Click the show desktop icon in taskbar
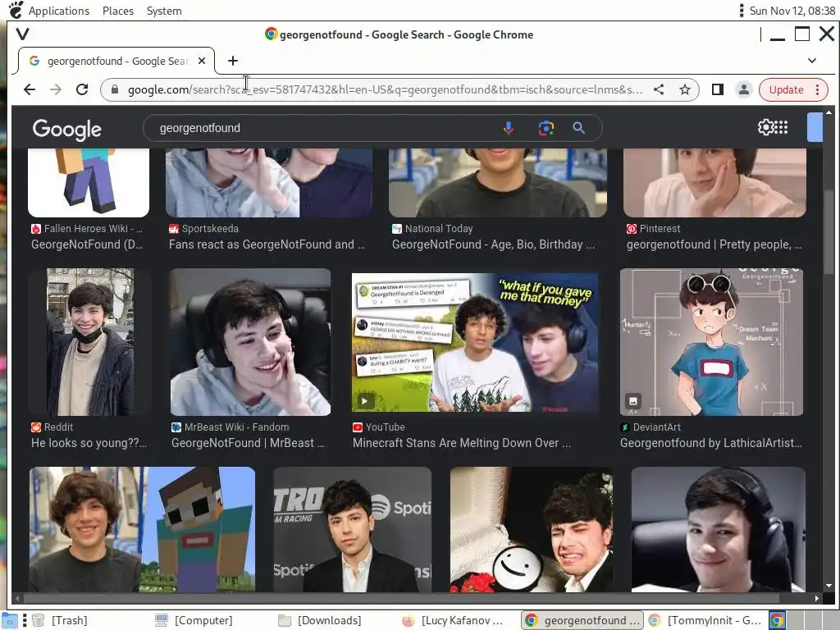 (10, 620)
